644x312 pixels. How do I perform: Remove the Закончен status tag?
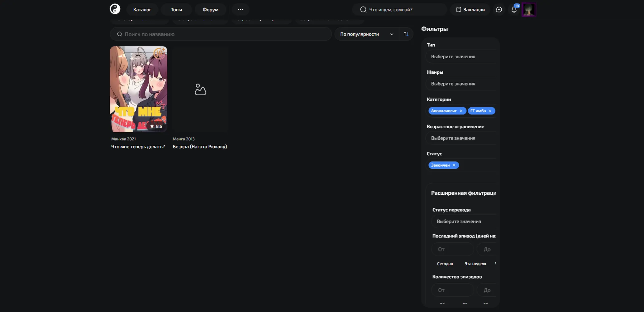454,165
